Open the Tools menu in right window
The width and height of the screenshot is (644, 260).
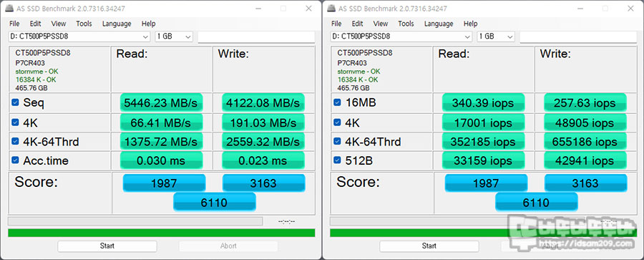[406, 24]
